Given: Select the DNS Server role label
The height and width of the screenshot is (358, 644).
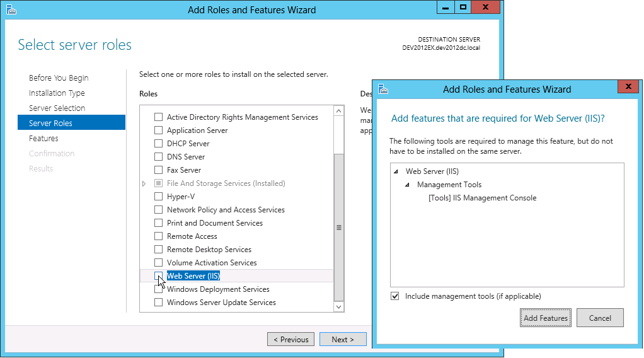Looking at the screenshot, I should coord(186,157).
